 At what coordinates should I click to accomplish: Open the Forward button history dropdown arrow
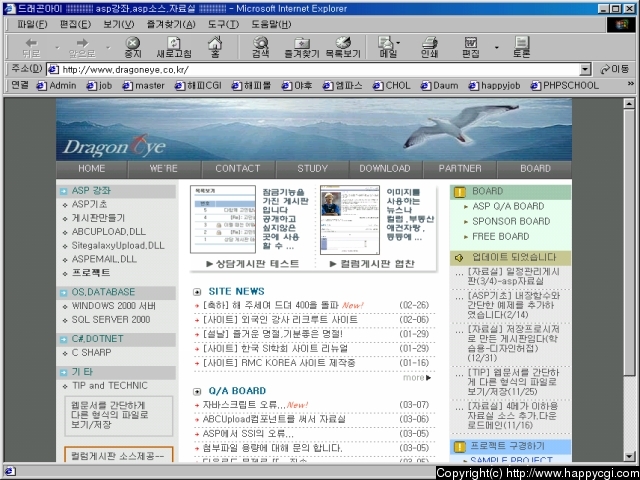point(108,47)
